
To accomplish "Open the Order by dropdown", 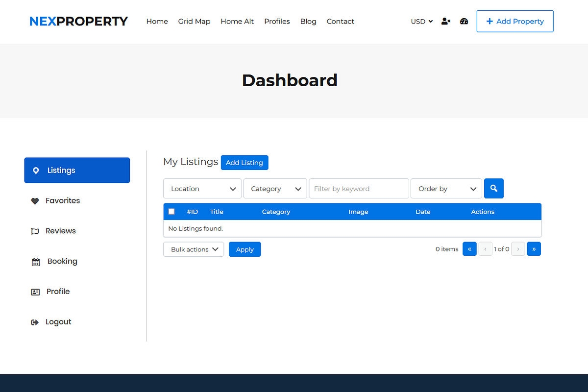I will pyautogui.click(x=446, y=189).
